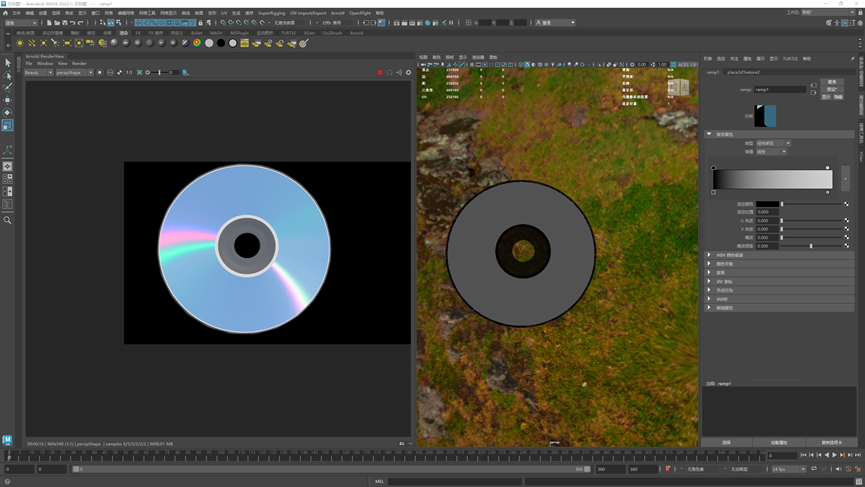Click the first sun-shaped light shelf icon
The image size is (865, 487).
coord(20,44)
